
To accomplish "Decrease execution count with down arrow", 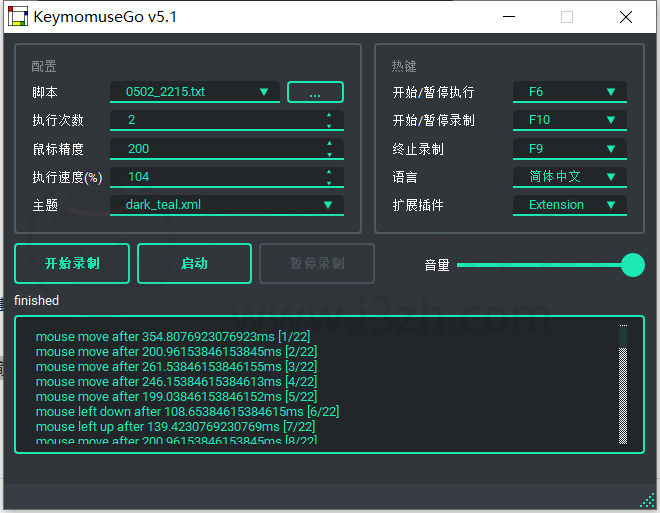I will [329, 126].
